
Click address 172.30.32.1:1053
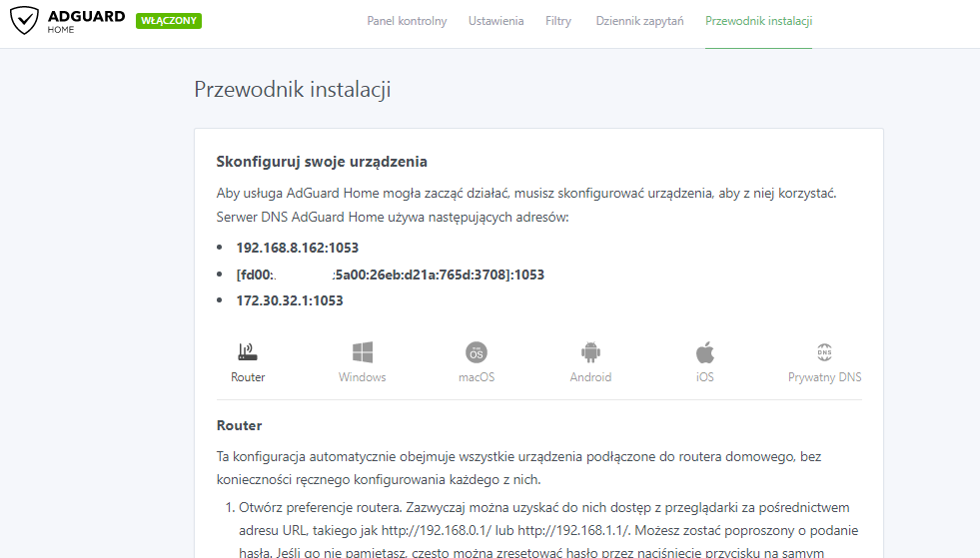point(290,300)
